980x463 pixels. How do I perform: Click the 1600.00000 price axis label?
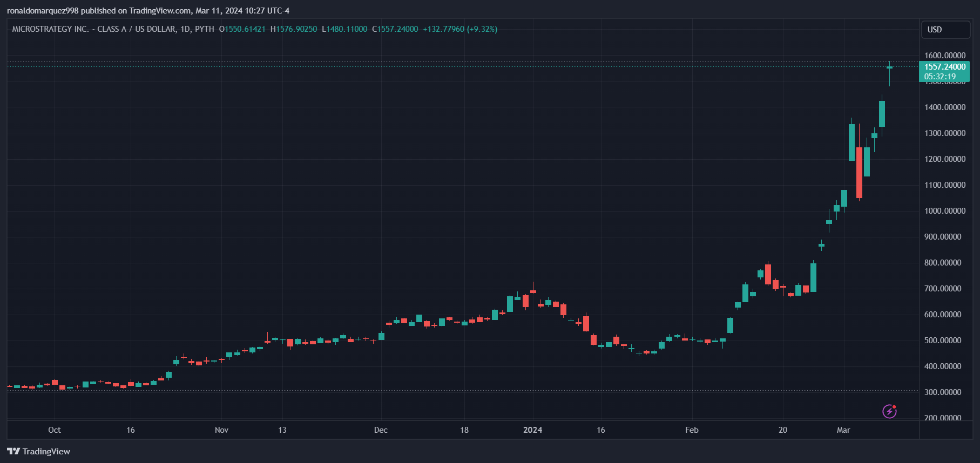945,56
